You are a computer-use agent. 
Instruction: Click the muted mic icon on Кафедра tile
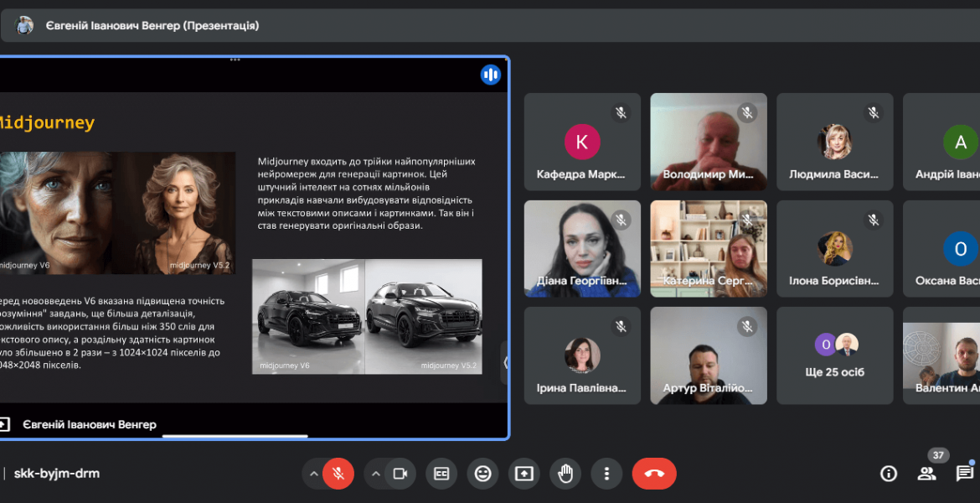pos(621,112)
